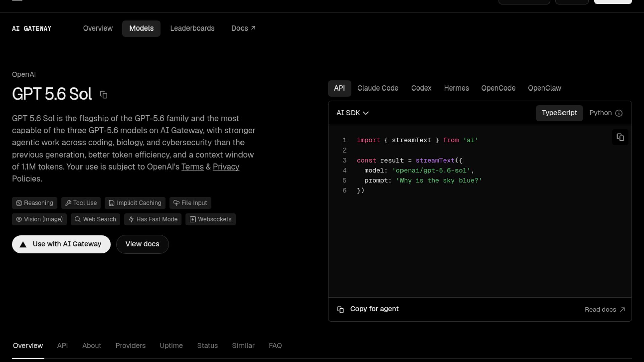
Task: Click the upload icon on the File Input tag
Action: point(176,203)
